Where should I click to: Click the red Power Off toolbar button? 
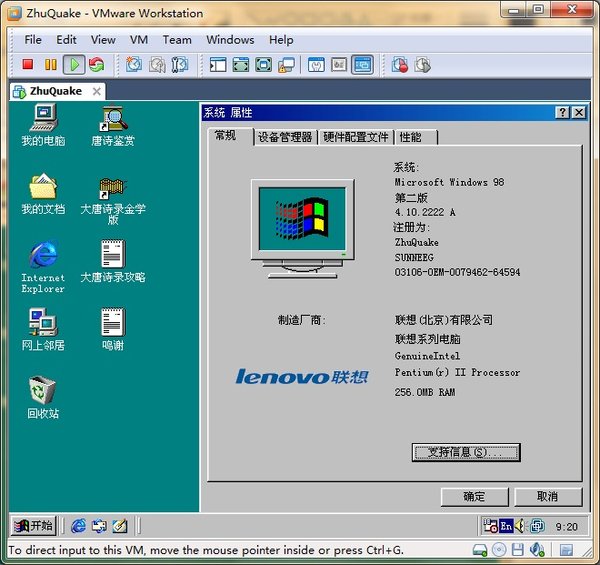click(x=28, y=64)
